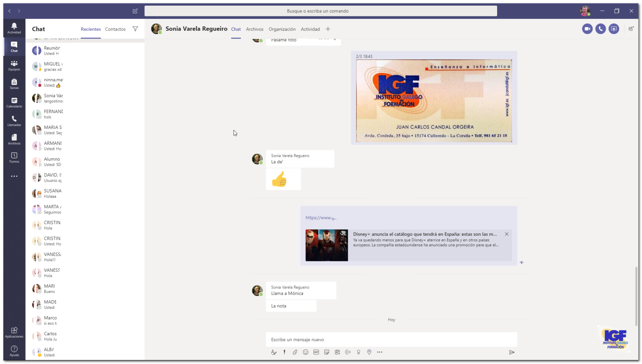The height and width of the screenshot is (364, 642).
Task: Click the new message input field
Action: pyautogui.click(x=391, y=340)
